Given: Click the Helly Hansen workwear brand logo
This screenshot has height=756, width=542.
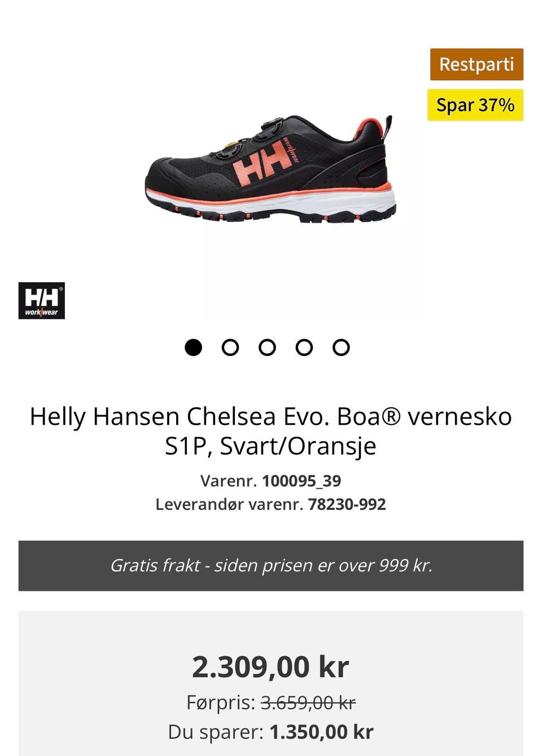Looking at the screenshot, I should (42, 301).
